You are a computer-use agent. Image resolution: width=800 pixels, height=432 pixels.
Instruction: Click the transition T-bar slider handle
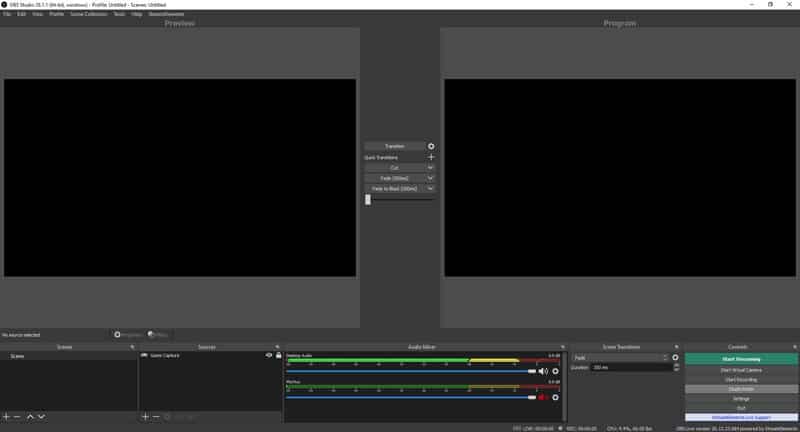click(368, 199)
